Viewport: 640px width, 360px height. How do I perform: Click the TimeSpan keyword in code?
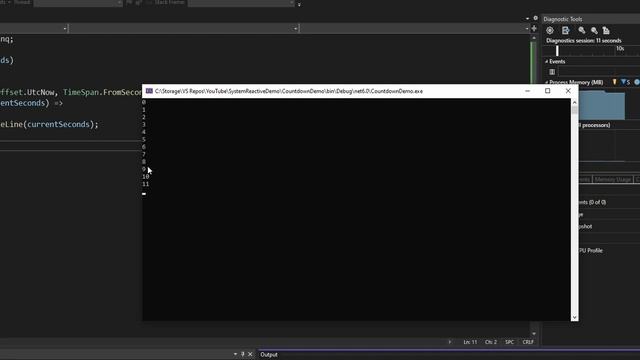coord(81,92)
